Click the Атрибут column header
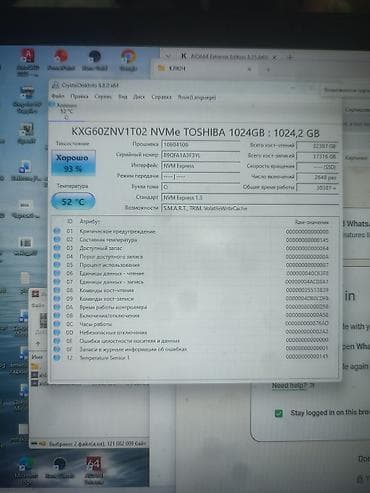Viewport: 370px width, 493px height. click(x=89, y=221)
